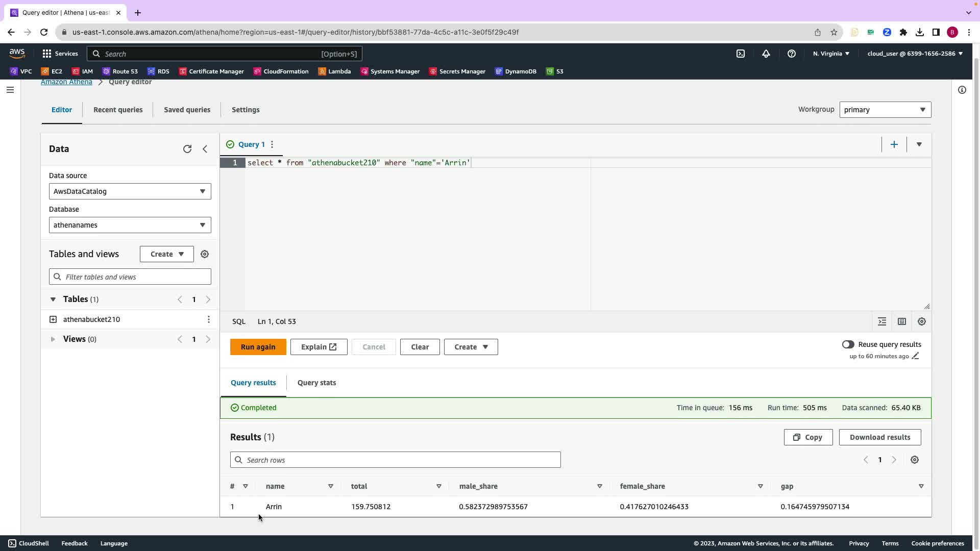Open athenabucket210 table actions menu
The image size is (980, 551).
click(x=208, y=319)
